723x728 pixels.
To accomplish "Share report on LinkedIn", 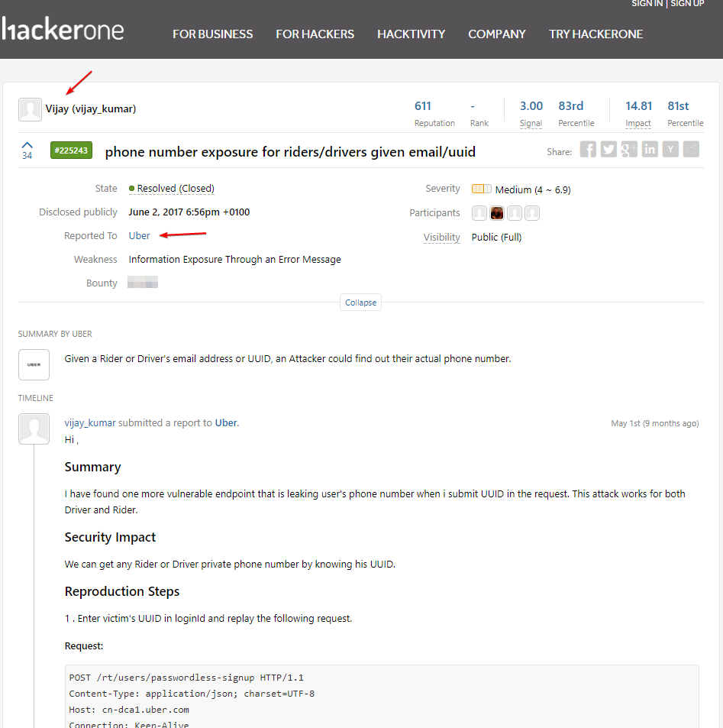I will 650,150.
